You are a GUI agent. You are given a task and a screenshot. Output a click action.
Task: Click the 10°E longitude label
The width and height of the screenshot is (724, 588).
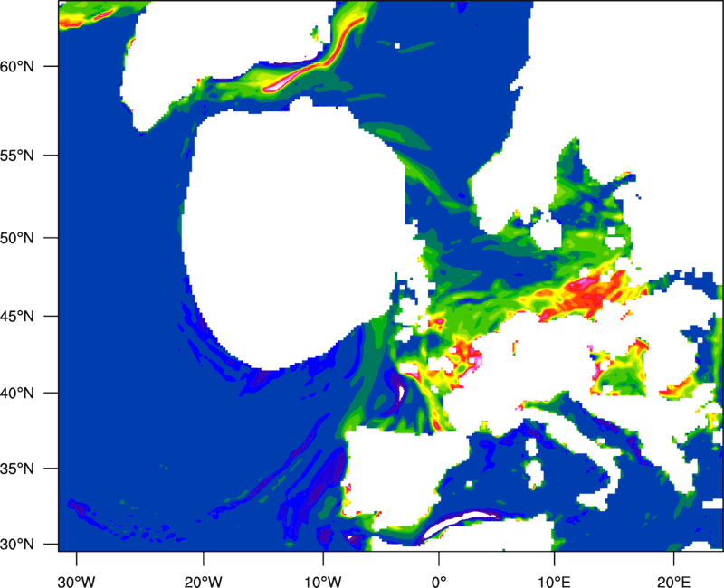pos(554,582)
